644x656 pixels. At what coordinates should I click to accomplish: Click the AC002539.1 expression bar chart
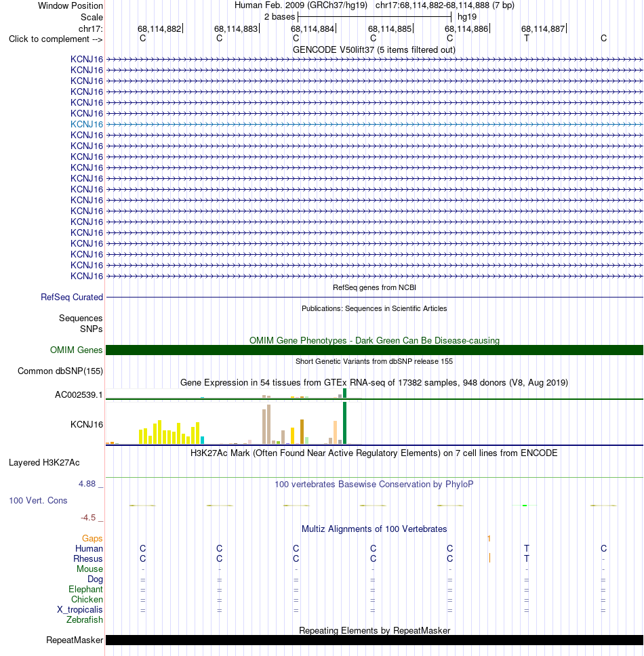point(233,393)
